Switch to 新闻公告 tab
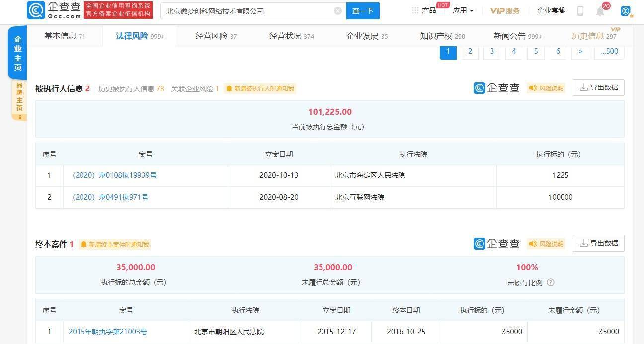The width and height of the screenshot is (644, 344). pos(518,36)
